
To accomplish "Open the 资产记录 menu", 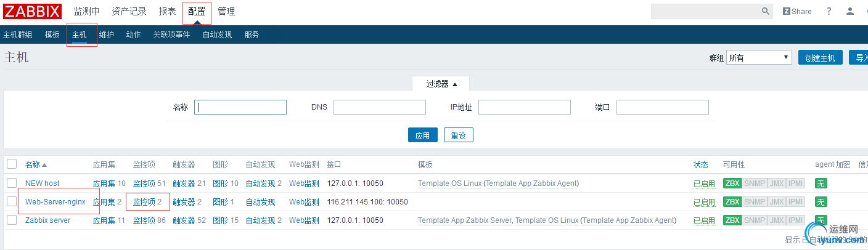I will tap(129, 11).
